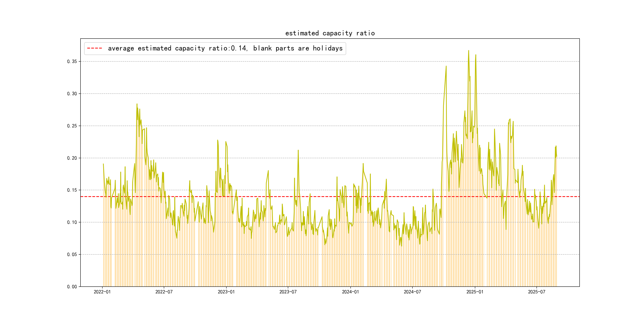Click the 0.00 y-axis tick label
The width and height of the screenshot is (644, 322).
72,286
